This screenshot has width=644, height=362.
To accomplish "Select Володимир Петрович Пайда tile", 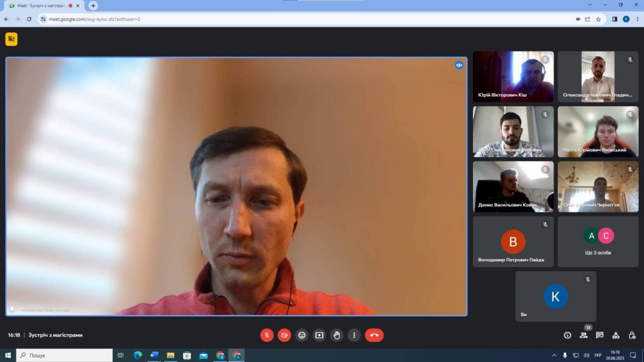I will click(513, 241).
